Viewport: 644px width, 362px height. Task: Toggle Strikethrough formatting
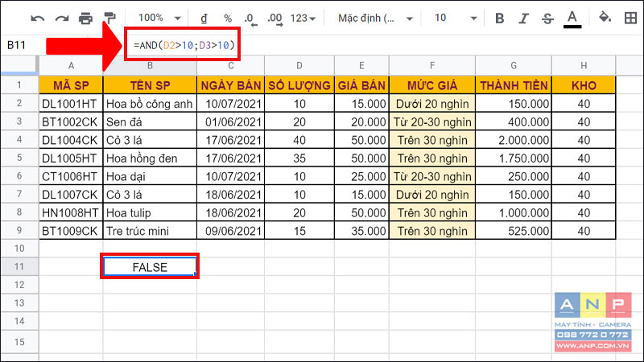click(x=547, y=18)
